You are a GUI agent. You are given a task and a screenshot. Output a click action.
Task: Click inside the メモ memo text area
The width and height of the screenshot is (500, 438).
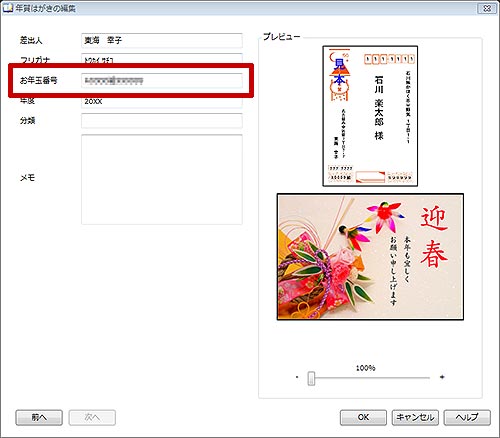[x=162, y=179]
